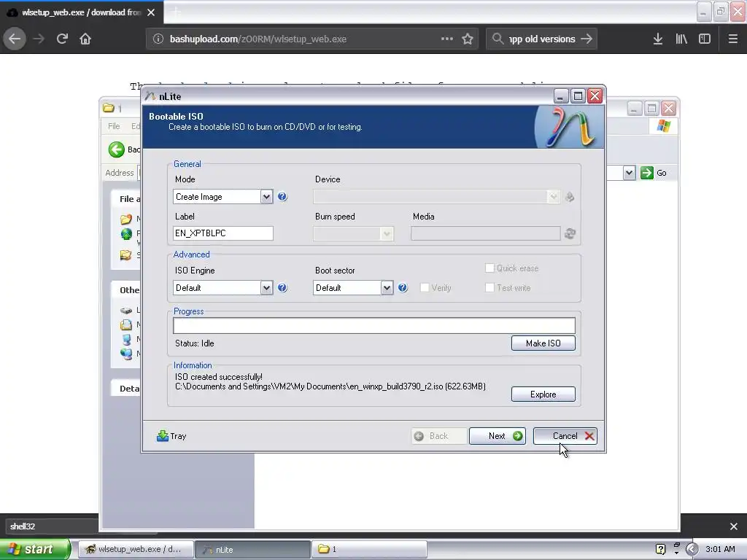Click the Next button

(498, 436)
